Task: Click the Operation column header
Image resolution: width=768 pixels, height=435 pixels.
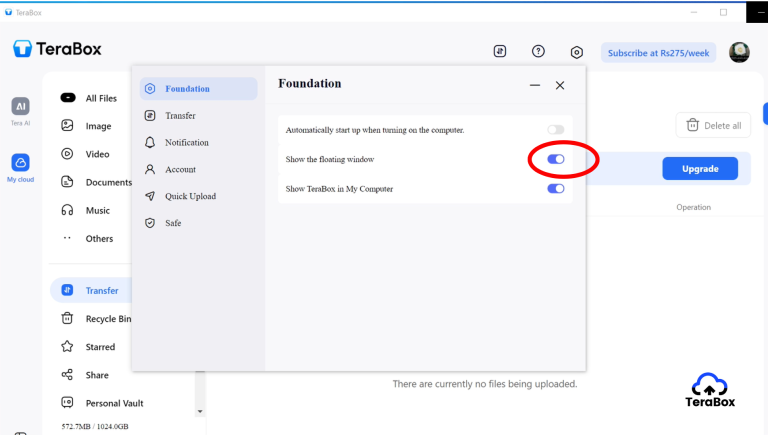Action: [693, 207]
